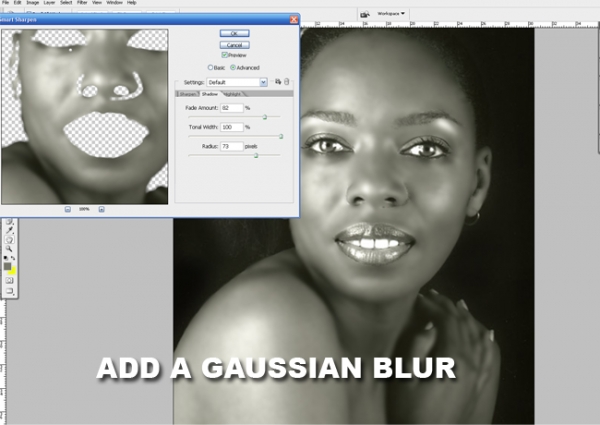Open the Edit menu
Viewport: 600px width, 425px height.
[18, 2]
